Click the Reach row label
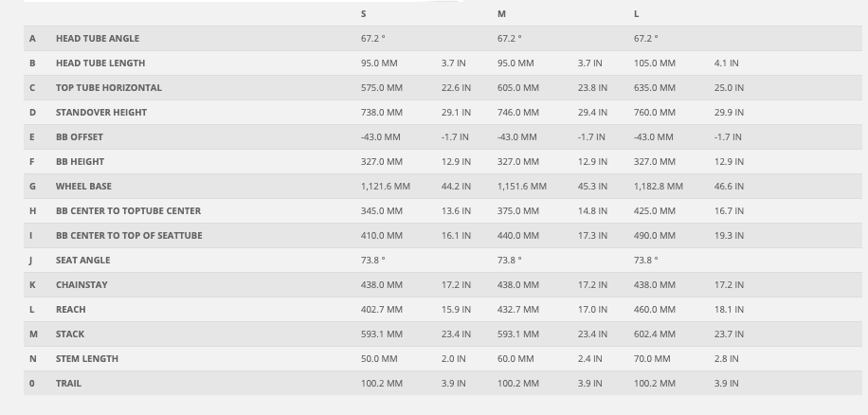 (x=70, y=310)
